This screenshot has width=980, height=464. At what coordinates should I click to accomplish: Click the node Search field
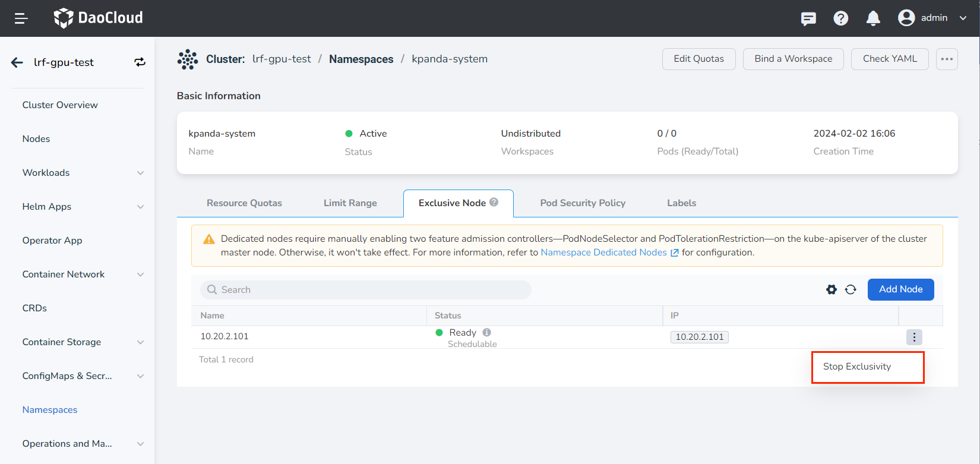(x=365, y=290)
